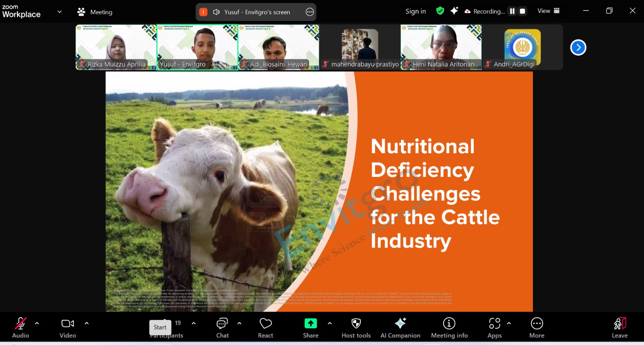Viewport: 644px width, 345px height.
Task: Open the Meeting tab at top
Action: coord(95,12)
